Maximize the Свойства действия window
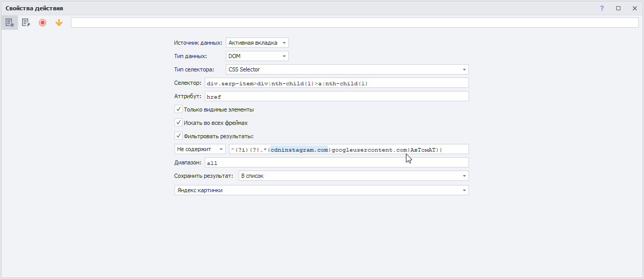 click(x=618, y=8)
